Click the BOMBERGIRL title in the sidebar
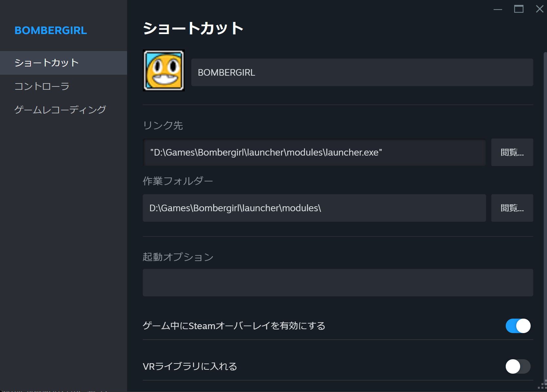 click(51, 30)
